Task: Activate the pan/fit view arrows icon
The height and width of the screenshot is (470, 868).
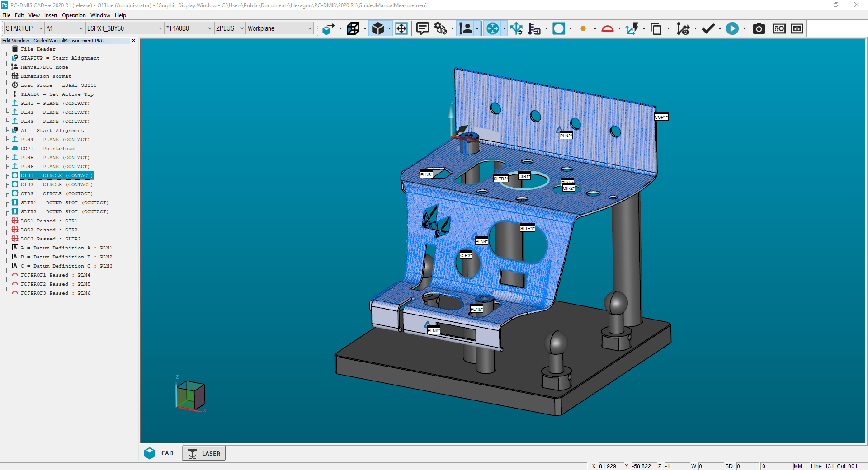Action: [x=401, y=28]
